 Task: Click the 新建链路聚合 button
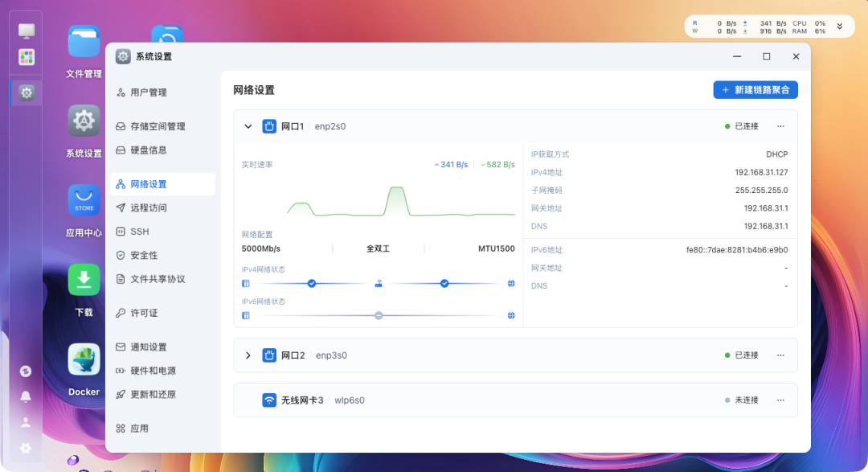tap(755, 89)
